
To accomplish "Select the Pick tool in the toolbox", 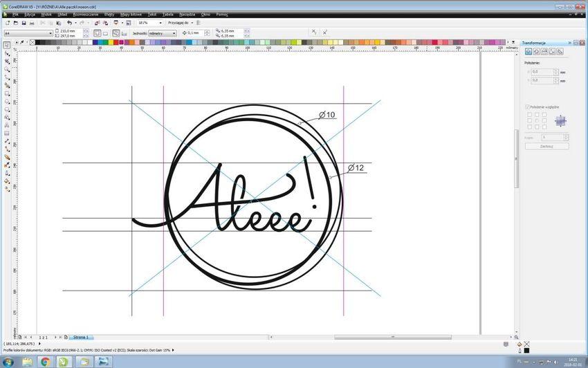I will click(7, 45).
